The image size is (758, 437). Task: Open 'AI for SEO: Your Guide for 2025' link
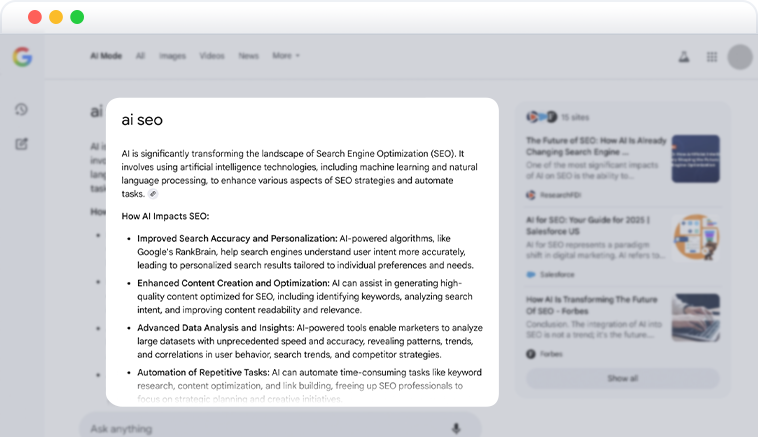(x=588, y=225)
